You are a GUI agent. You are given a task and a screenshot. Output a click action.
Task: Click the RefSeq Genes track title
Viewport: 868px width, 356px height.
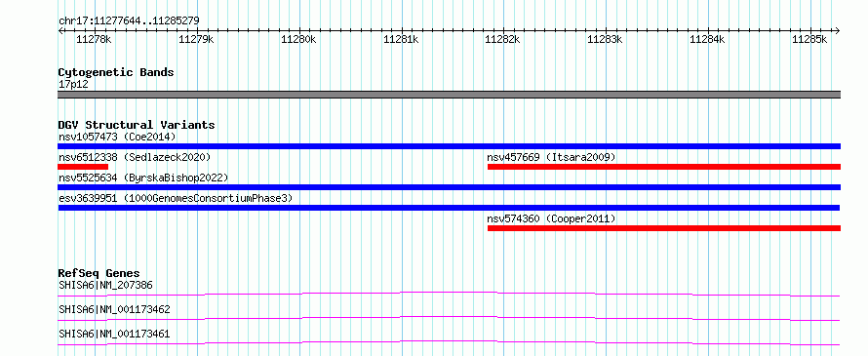pyautogui.click(x=99, y=273)
